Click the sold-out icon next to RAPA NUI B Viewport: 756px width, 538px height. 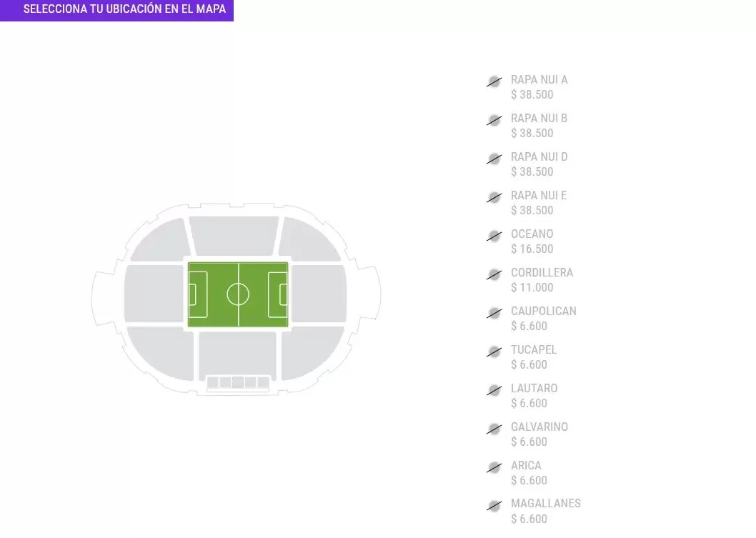494,121
